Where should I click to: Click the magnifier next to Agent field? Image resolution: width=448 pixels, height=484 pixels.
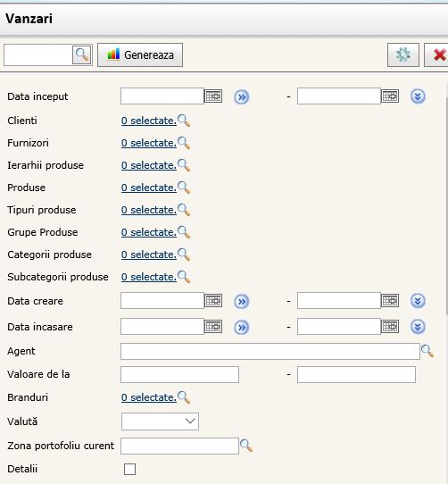tap(427, 351)
